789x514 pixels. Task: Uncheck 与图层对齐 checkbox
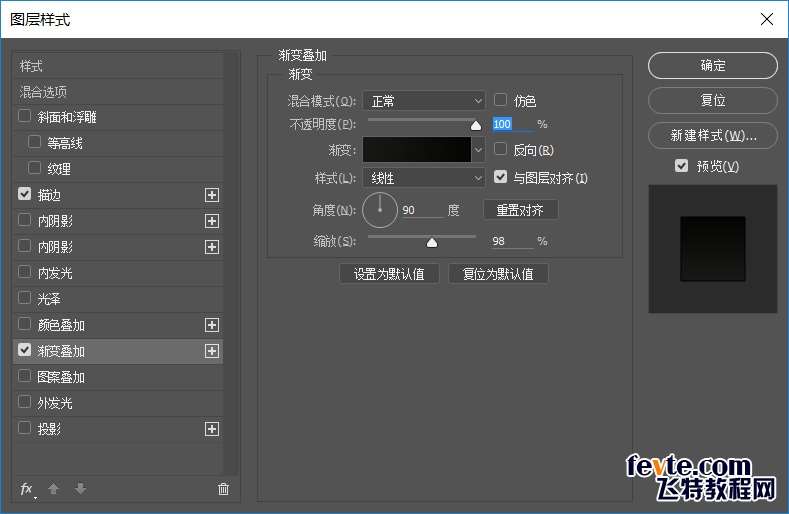click(x=500, y=177)
